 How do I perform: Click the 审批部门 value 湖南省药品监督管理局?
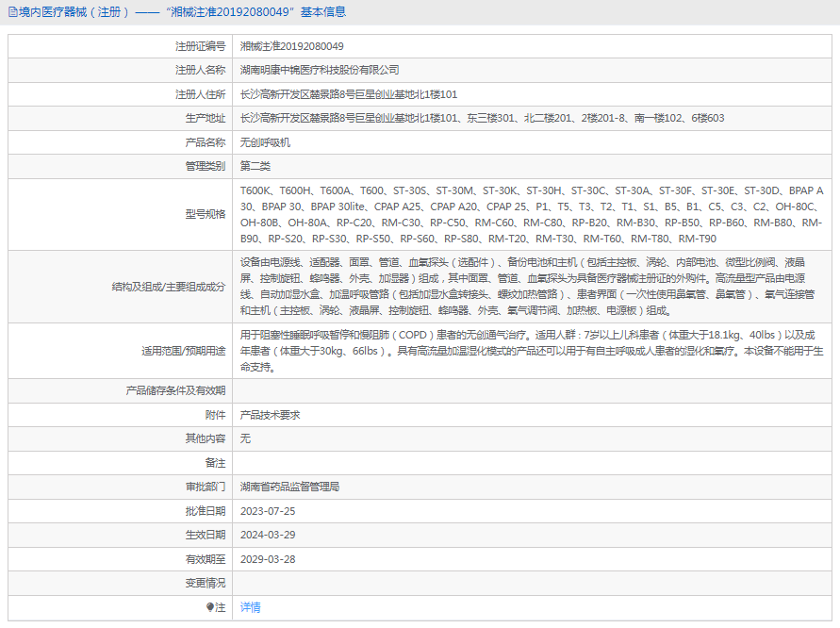point(277,487)
